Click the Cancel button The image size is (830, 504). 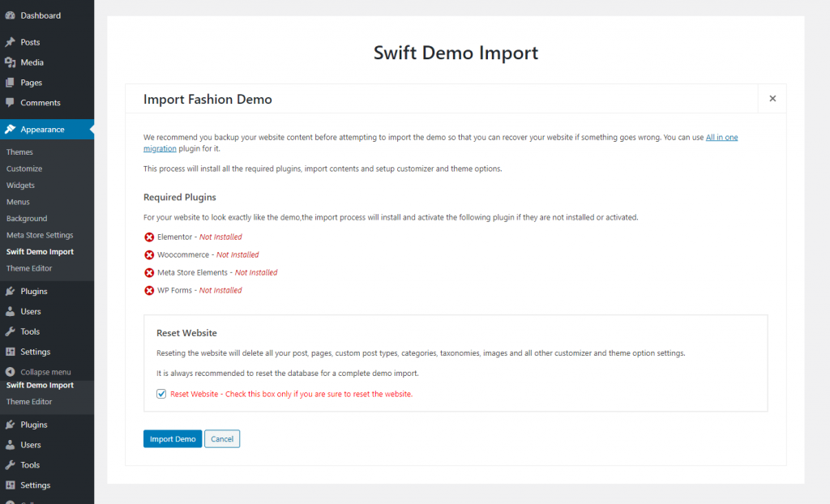pyautogui.click(x=222, y=439)
